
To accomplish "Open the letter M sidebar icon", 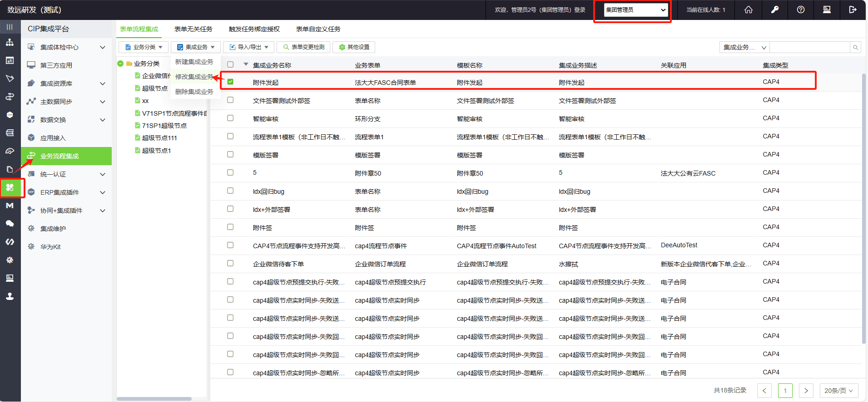I will point(10,206).
